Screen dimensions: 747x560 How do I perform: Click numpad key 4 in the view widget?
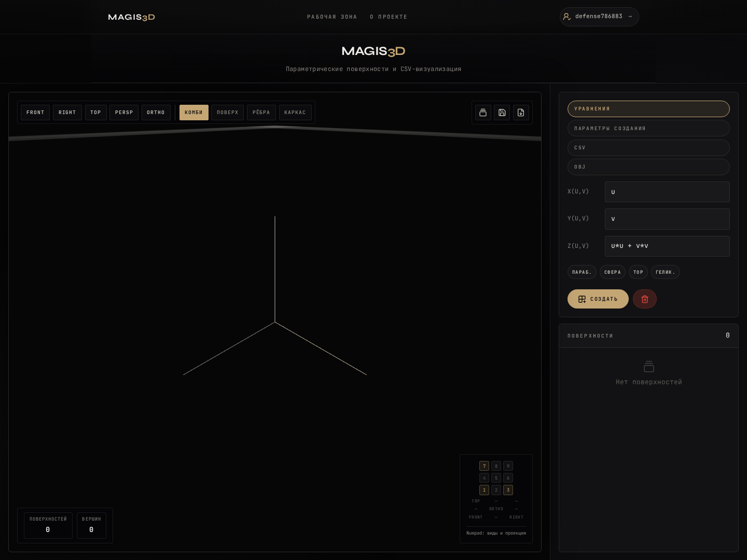[485, 478]
